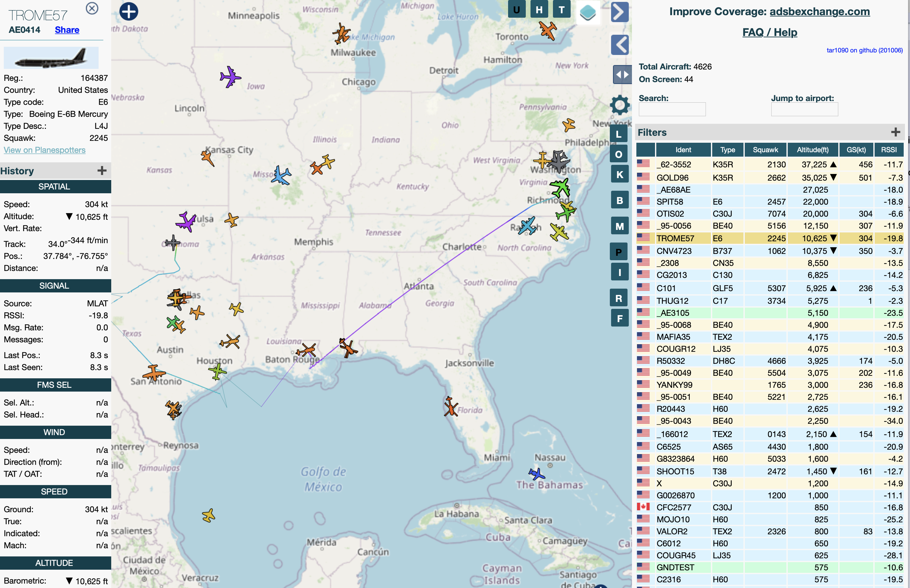Click the Search input field

[x=672, y=110]
